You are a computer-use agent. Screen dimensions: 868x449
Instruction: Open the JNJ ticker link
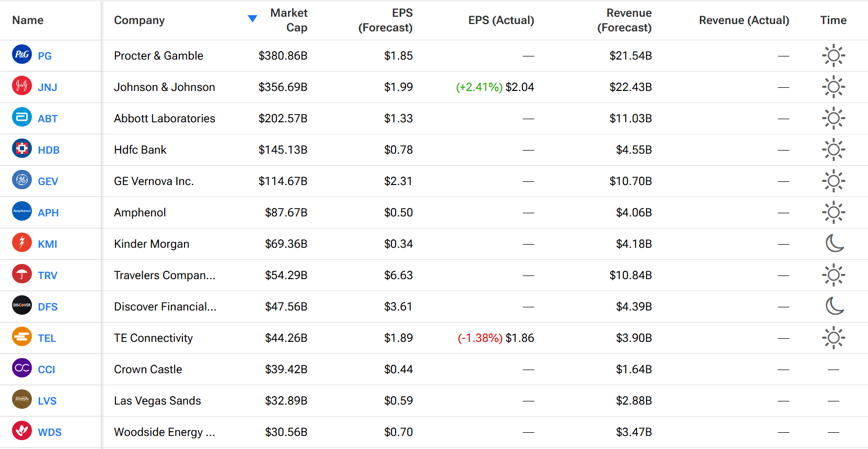(48, 87)
